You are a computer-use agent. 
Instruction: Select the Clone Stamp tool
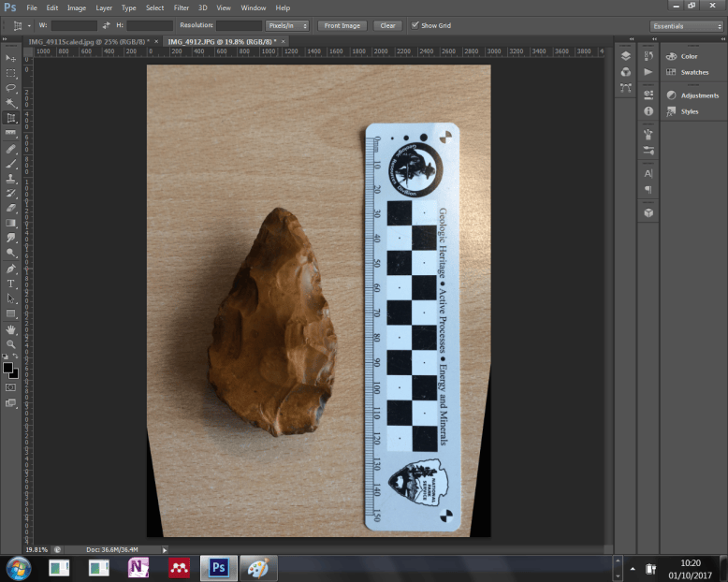pyautogui.click(x=10, y=179)
